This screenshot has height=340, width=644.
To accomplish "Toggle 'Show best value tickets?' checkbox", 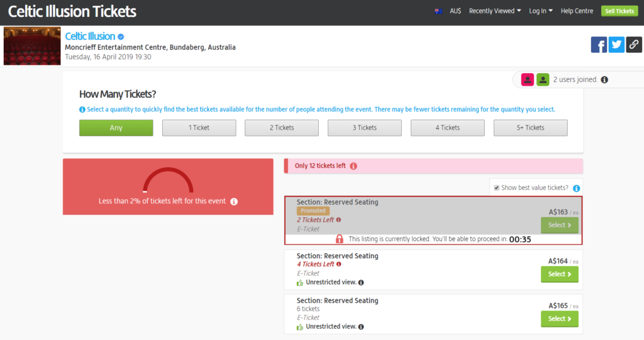I will pyautogui.click(x=497, y=188).
